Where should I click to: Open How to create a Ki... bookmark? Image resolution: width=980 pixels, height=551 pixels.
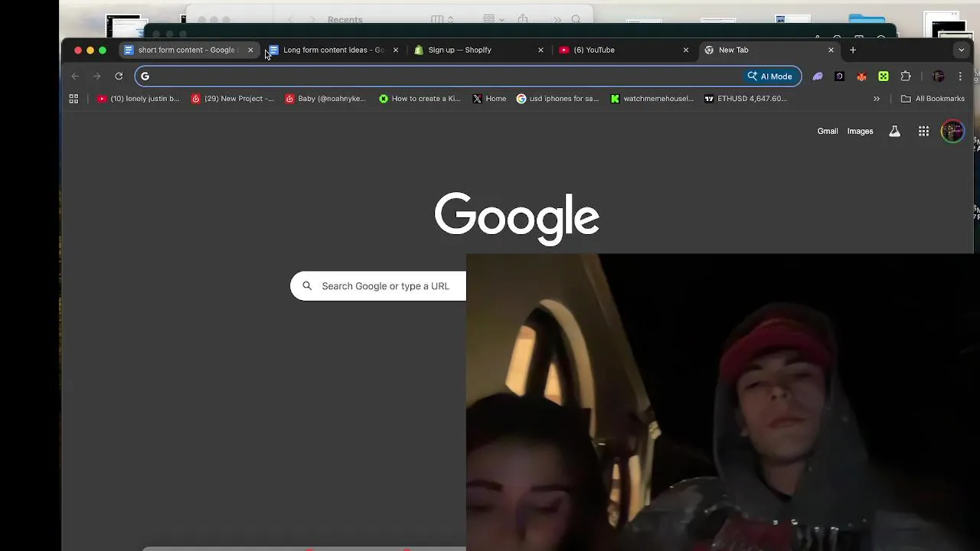pos(420,98)
